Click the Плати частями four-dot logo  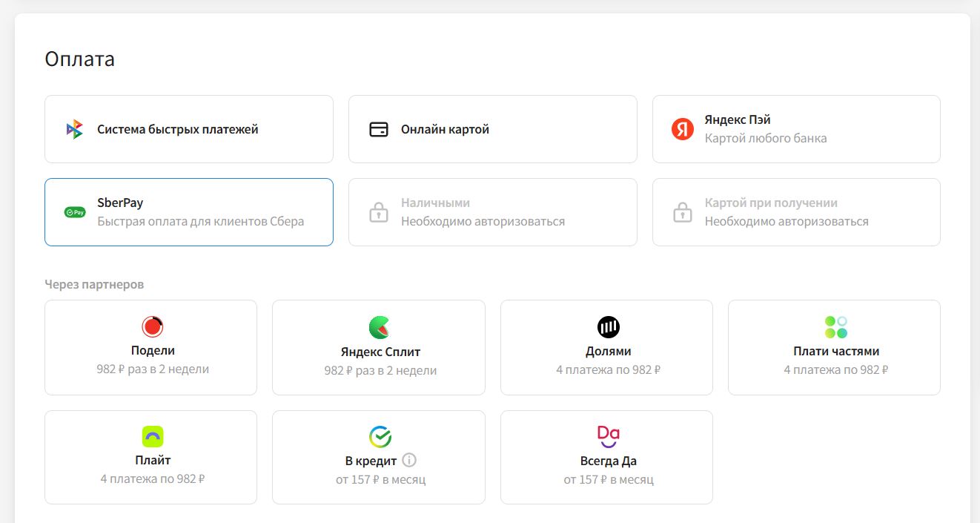[x=836, y=326]
